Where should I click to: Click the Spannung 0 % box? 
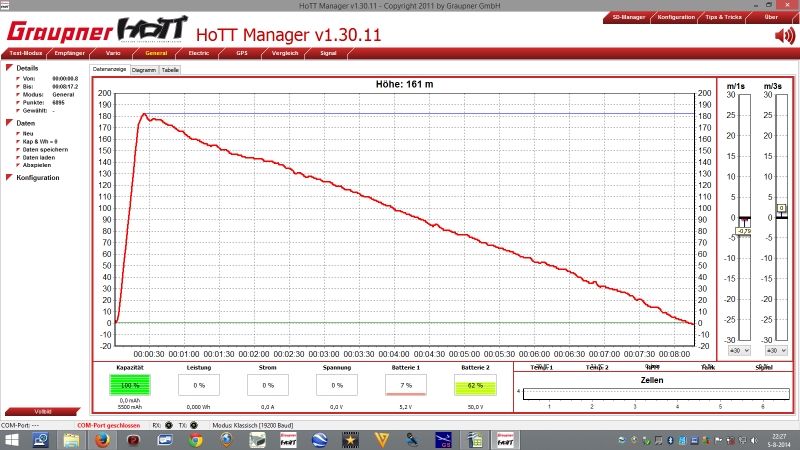(337, 385)
